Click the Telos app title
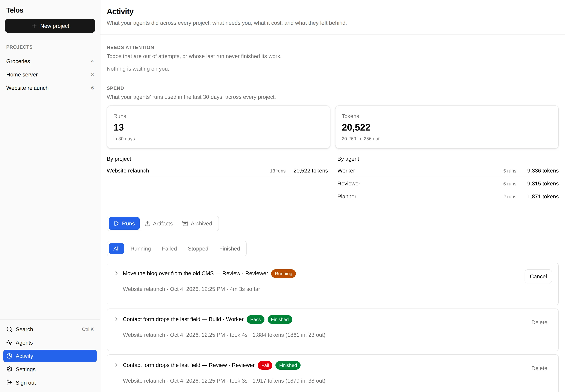Image resolution: width=565 pixels, height=392 pixels. click(15, 10)
